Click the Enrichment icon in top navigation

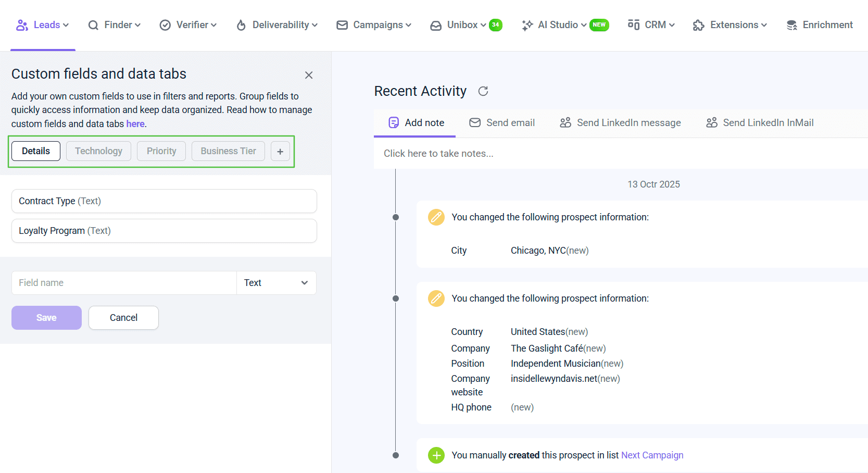791,25
